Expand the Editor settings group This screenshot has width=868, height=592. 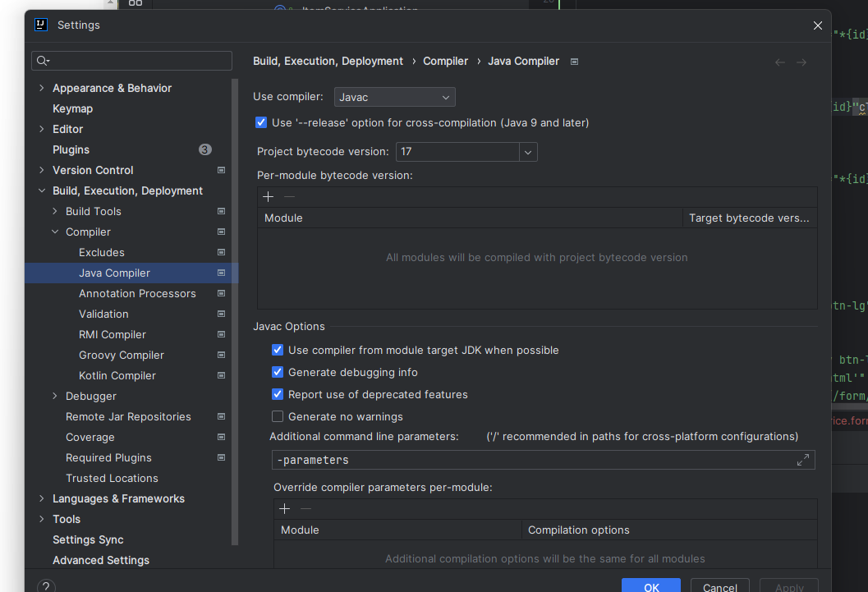42,129
